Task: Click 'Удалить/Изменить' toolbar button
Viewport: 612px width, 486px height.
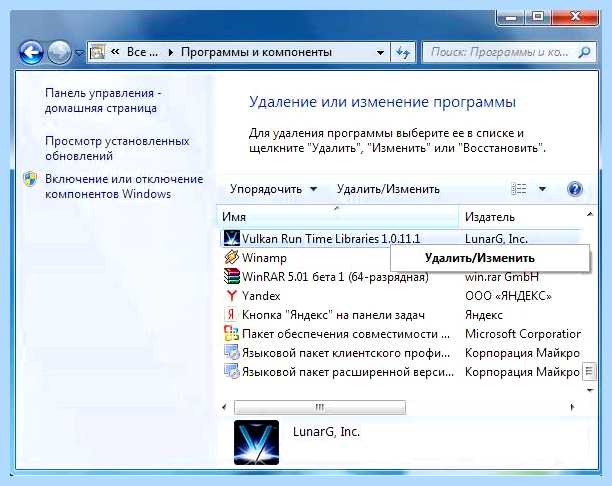Action: tap(388, 189)
